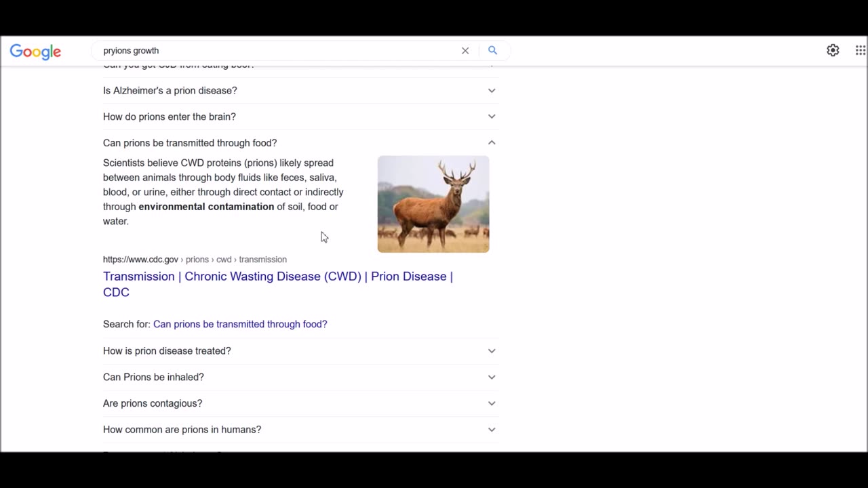Expand 'How common are prions in humans?' chevron
The height and width of the screenshot is (488, 868).
tap(492, 430)
